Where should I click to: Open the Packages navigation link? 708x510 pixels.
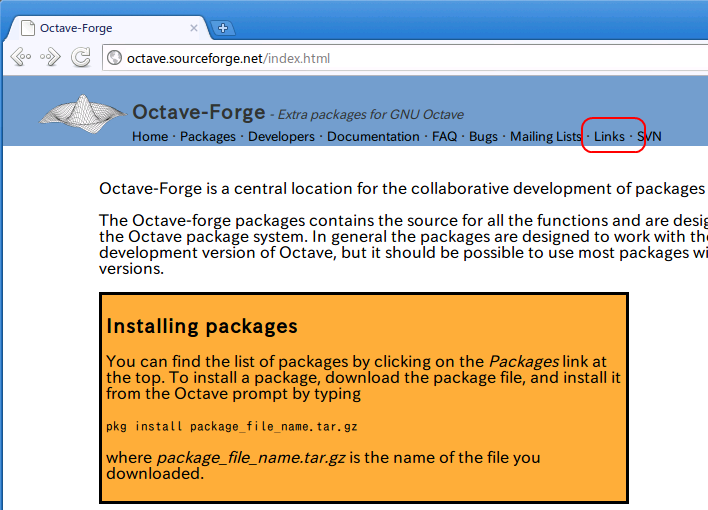coord(208,136)
